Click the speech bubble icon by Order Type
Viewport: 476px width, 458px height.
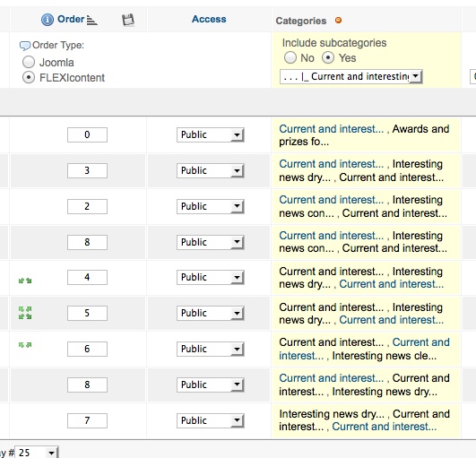[25, 46]
